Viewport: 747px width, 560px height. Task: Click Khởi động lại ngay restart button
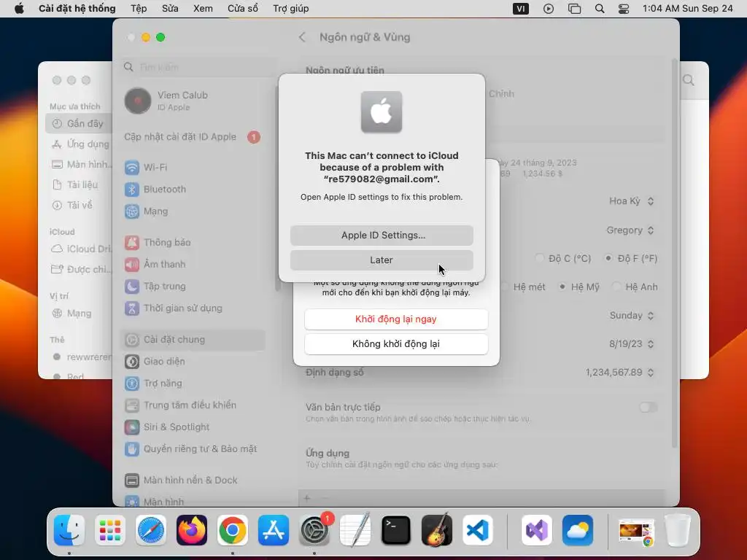point(396,319)
